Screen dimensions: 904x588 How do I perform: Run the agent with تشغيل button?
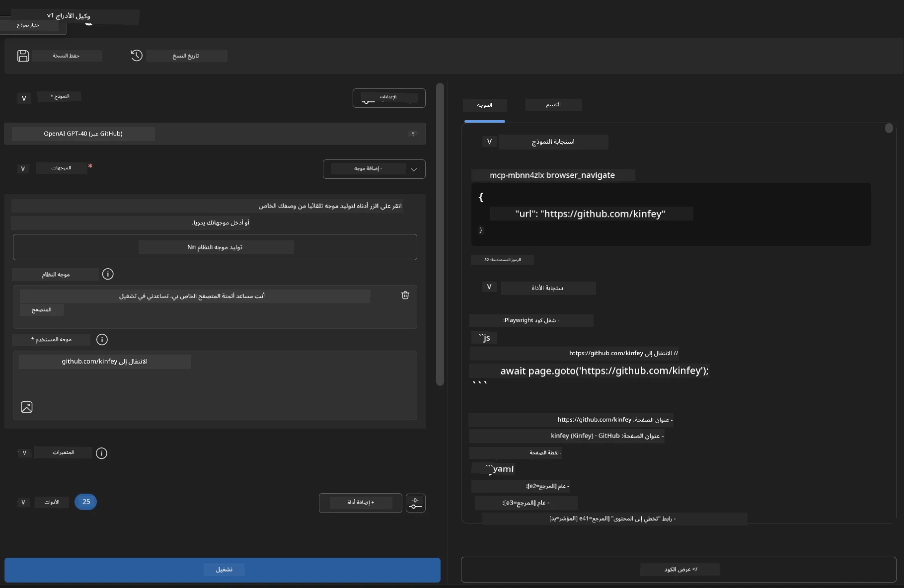(x=223, y=570)
